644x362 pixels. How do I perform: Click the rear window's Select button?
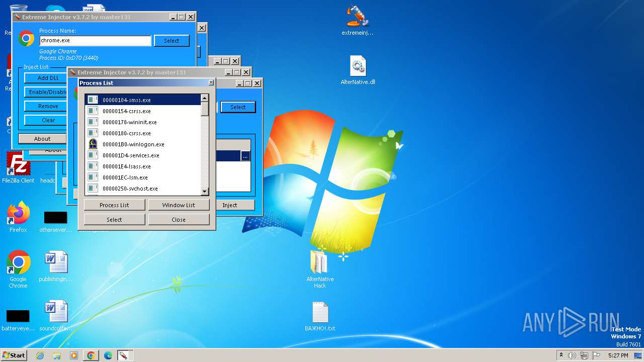[x=238, y=107]
